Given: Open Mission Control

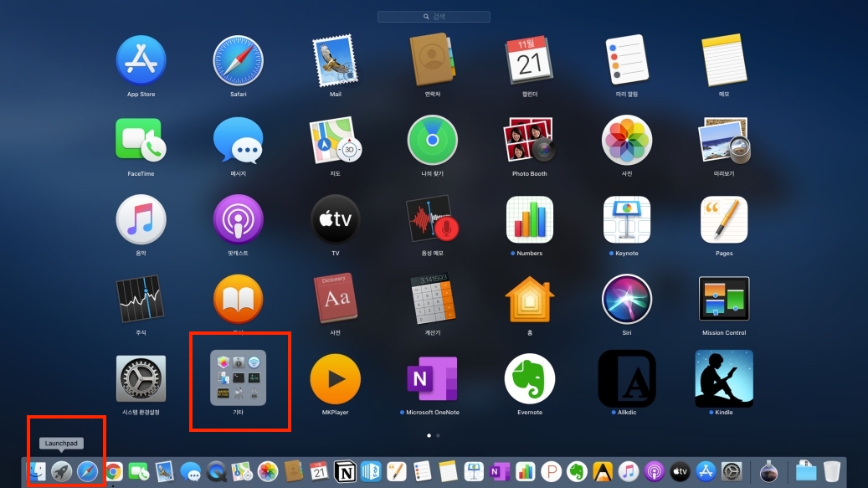Looking at the screenshot, I should click(724, 299).
